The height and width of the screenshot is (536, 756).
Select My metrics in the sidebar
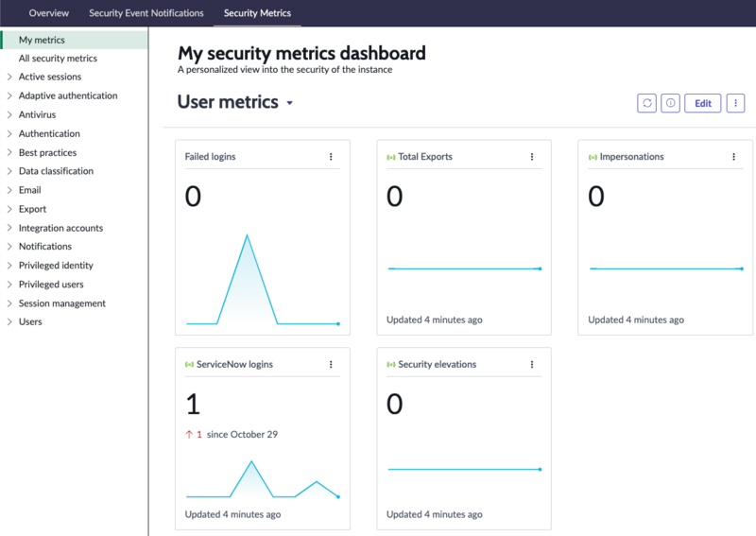point(42,40)
